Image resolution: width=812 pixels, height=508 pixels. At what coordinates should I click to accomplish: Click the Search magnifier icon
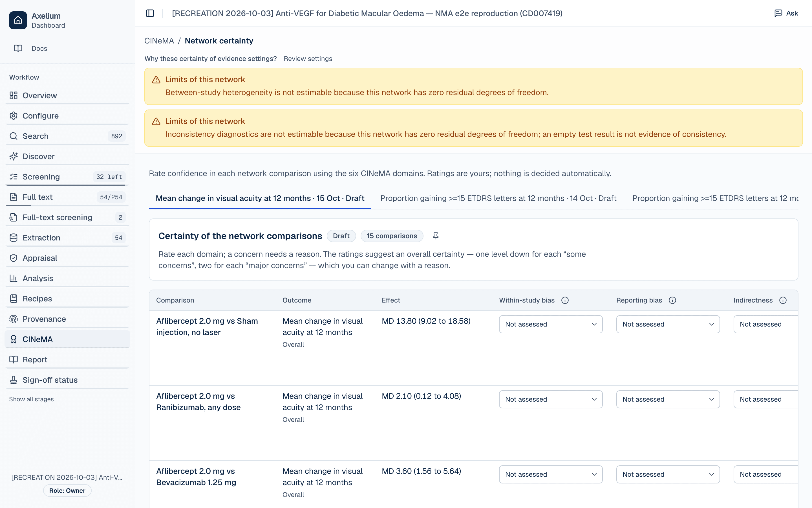[14, 136]
